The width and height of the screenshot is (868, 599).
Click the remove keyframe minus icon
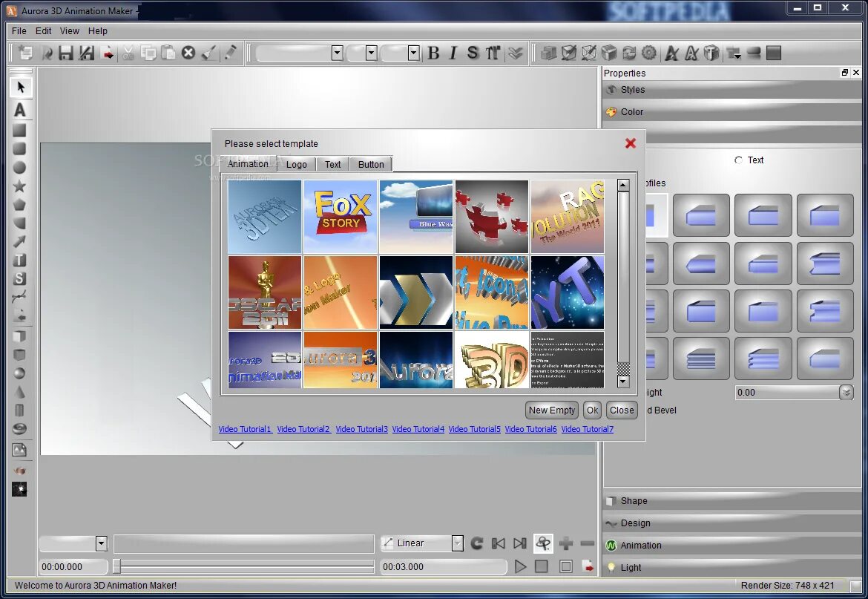(x=588, y=543)
